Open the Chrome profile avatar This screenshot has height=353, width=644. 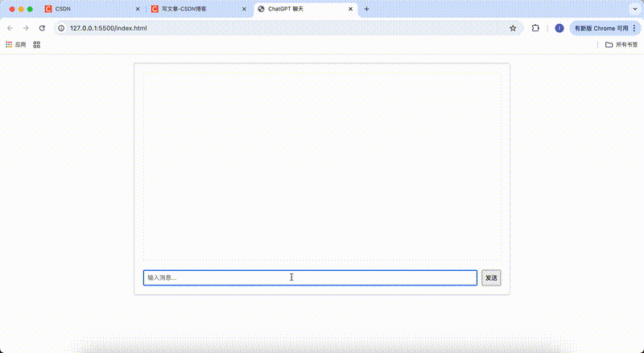(x=559, y=28)
